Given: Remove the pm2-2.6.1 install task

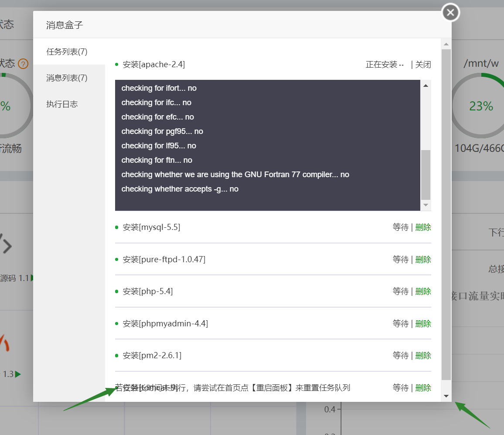Looking at the screenshot, I should [423, 356].
